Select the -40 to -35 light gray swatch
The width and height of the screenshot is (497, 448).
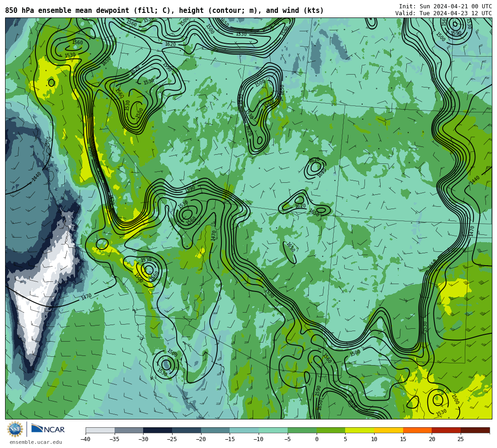click(100, 430)
